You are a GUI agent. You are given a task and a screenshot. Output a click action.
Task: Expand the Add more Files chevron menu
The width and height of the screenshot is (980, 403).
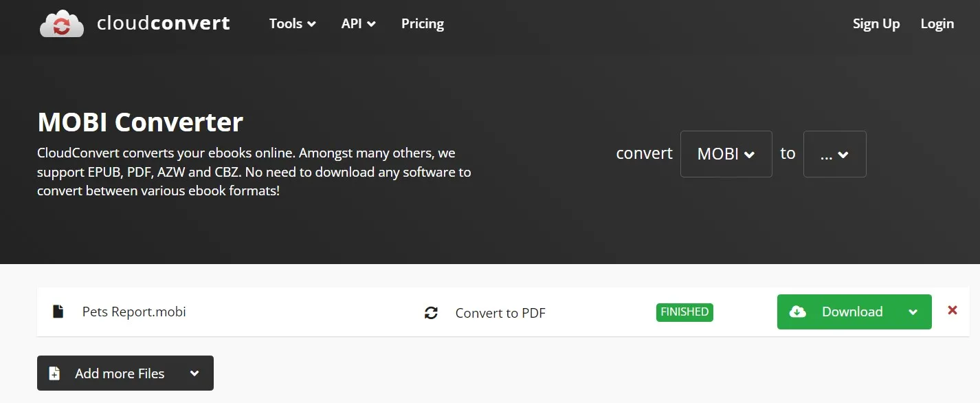(194, 373)
